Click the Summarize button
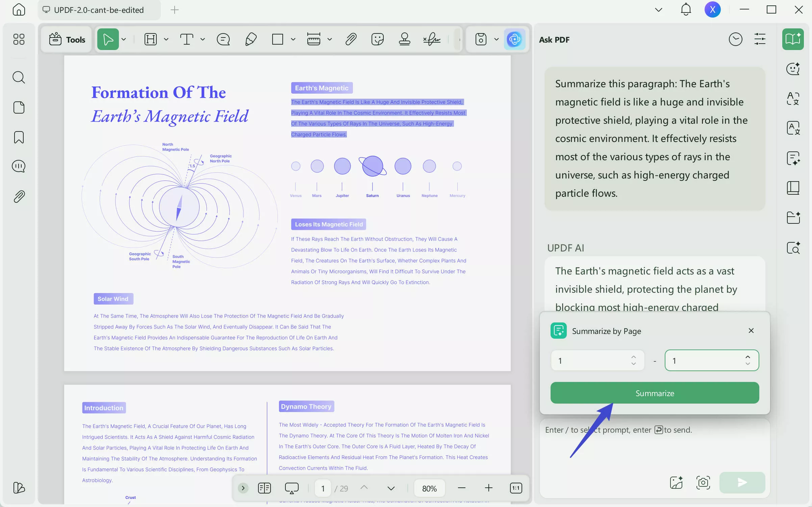This screenshot has height=507, width=812. 655,393
